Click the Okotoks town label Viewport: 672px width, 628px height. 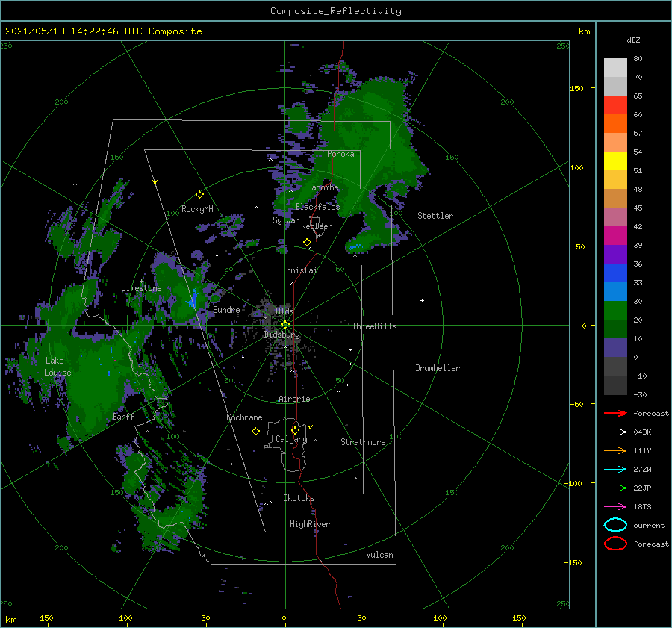[299, 498]
